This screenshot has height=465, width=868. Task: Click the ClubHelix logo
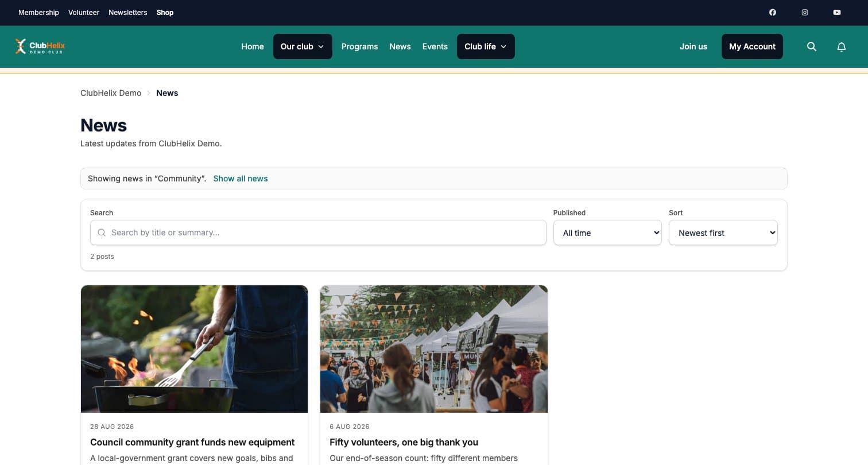click(40, 46)
